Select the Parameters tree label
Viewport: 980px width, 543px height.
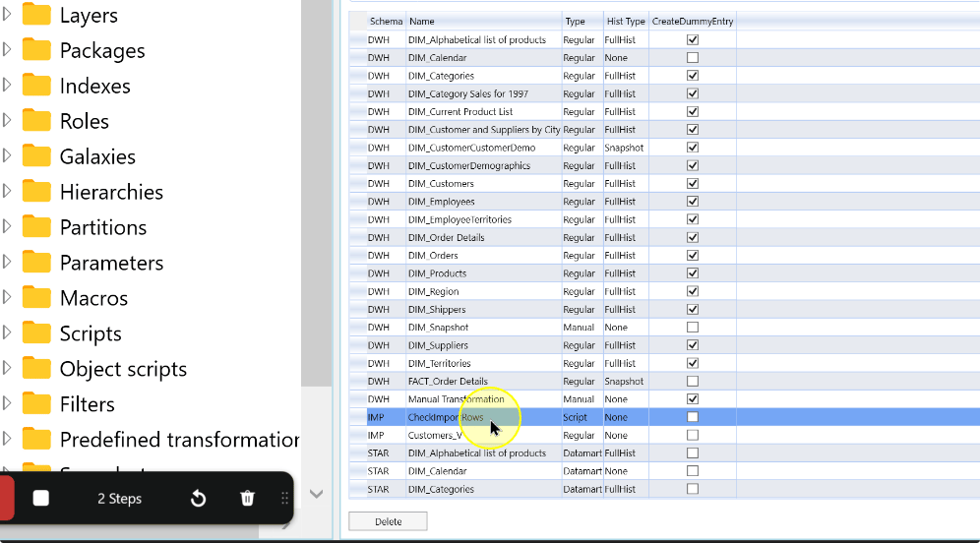[111, 263]
